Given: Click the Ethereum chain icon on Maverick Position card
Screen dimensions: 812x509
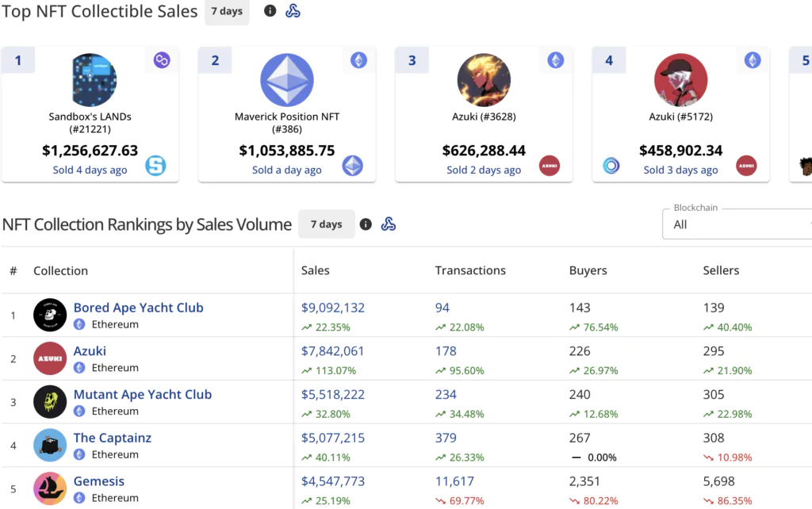Looking at the screenshot, I should pos(358,60).
